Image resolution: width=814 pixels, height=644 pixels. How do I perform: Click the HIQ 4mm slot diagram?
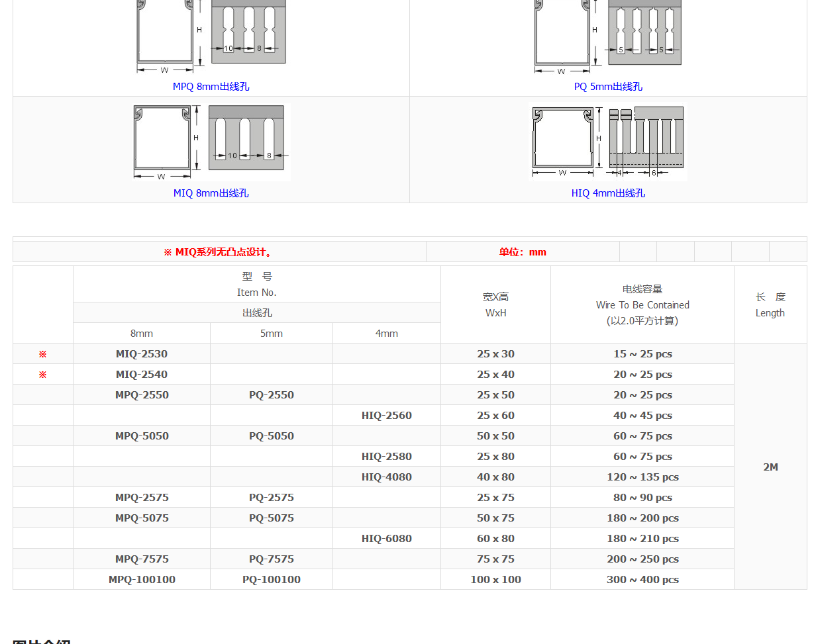646,142
